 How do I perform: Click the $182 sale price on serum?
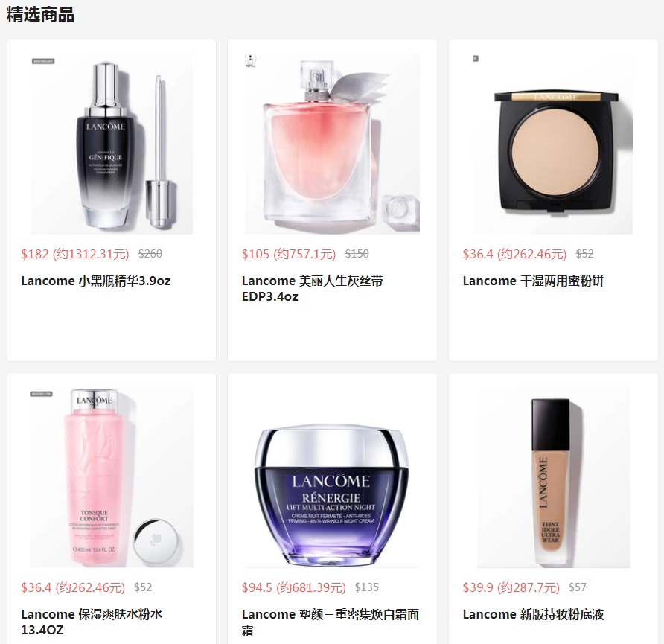(x=75, y=254)
